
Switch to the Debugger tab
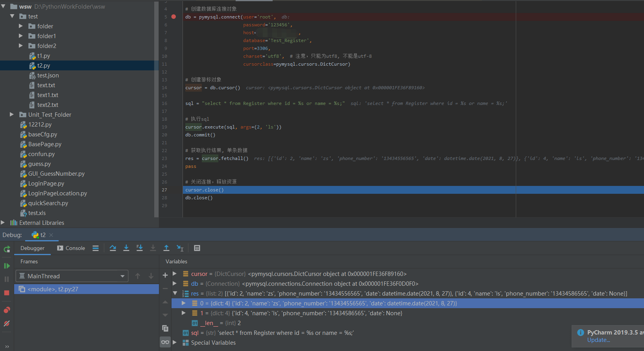(x=33, y=248)
